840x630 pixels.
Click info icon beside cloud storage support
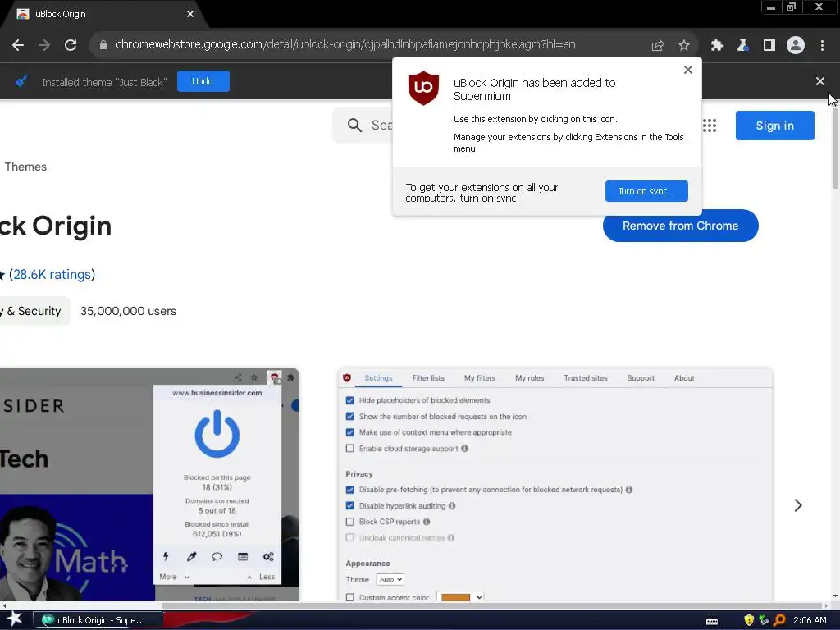(x=464, y=449)
